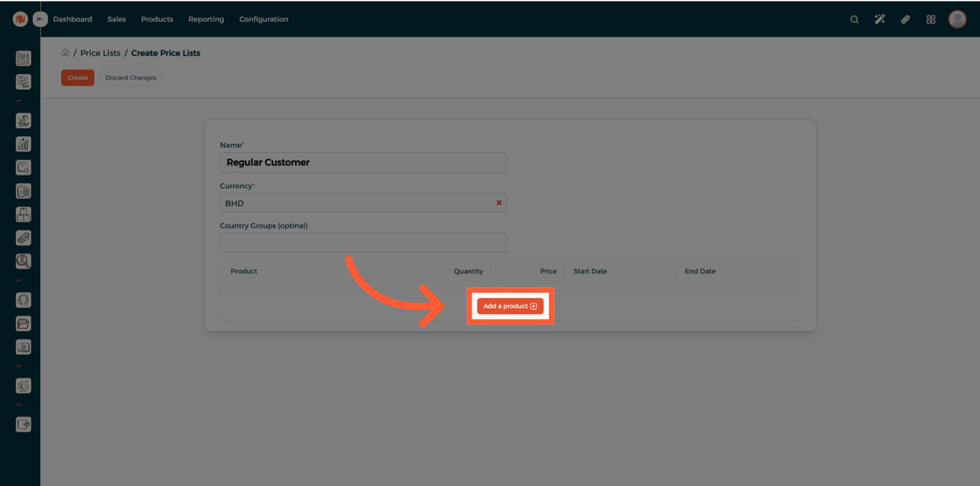This screenshot has height=486, width=980.
Task: Click the magic wand icon in top bar
Action: point(879,20)
